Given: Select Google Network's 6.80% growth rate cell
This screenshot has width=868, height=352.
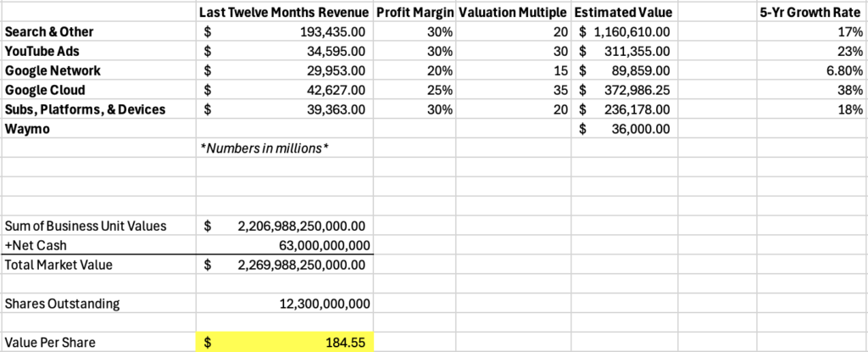Looking at the screenshot, I should (840, 70).
